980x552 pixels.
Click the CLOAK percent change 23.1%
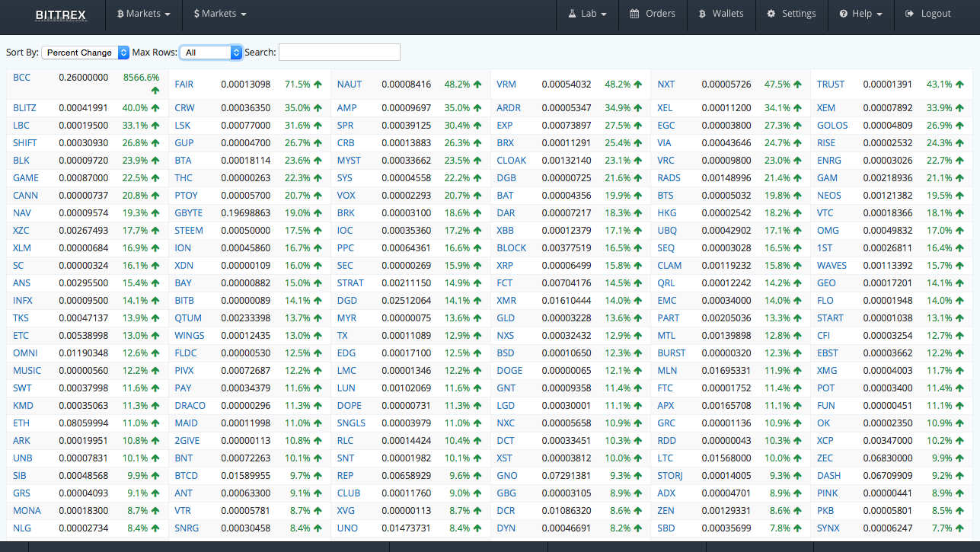tap(618, 161)
